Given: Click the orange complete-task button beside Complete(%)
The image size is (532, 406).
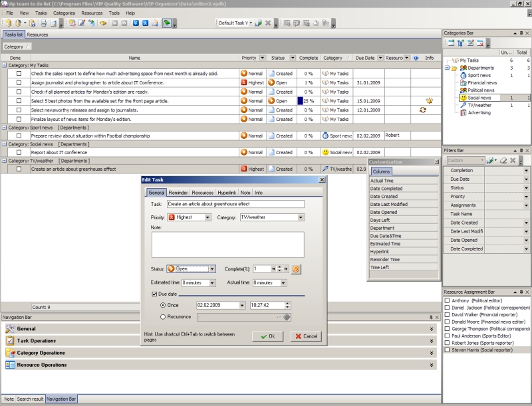Looking at the screenshot, I should point(297,269).
